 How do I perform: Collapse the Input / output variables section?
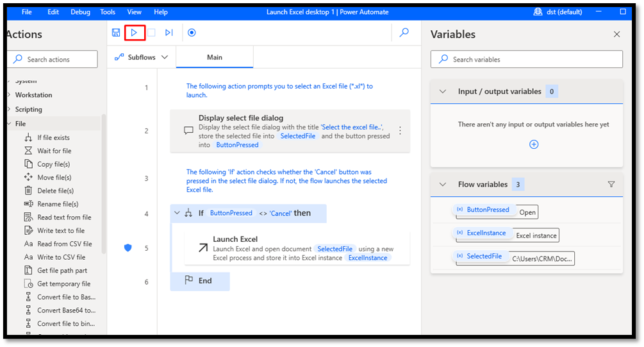pyautogui.click(x=442, y=91)
